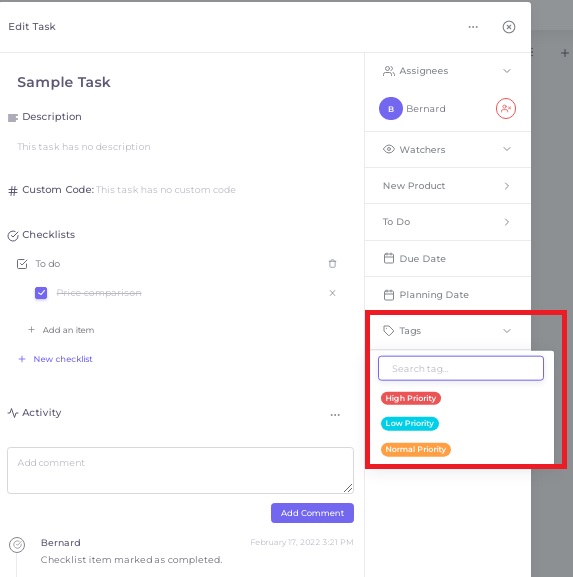This screenshot has width=573, height=577.
Task: Open the Activity section three-dot options
Action: pos(335,415)
